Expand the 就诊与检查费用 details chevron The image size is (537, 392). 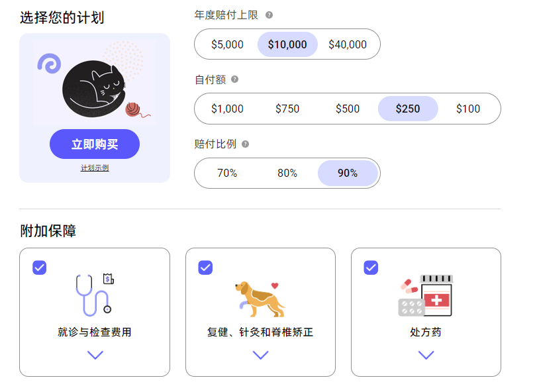pos(95,355)
